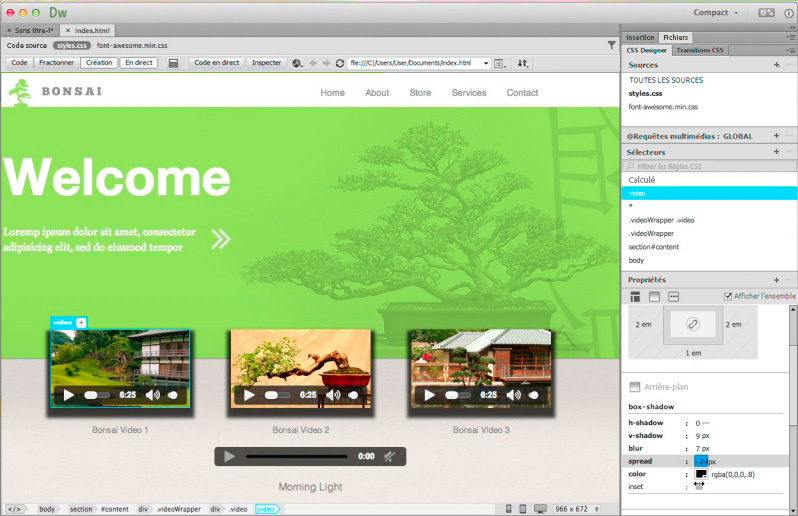Play Bonsai Video 1
798x516 pixels.
pos(69,395)
